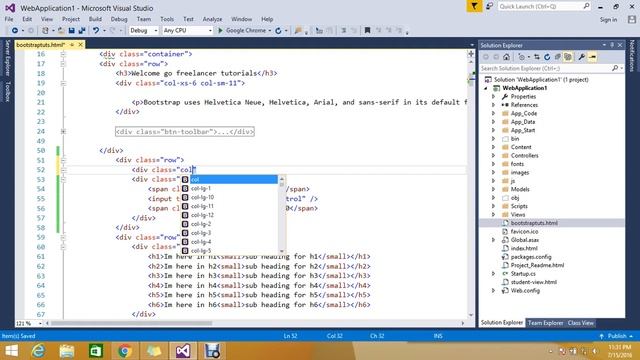Open the Analyze menu

click(212, 19)
